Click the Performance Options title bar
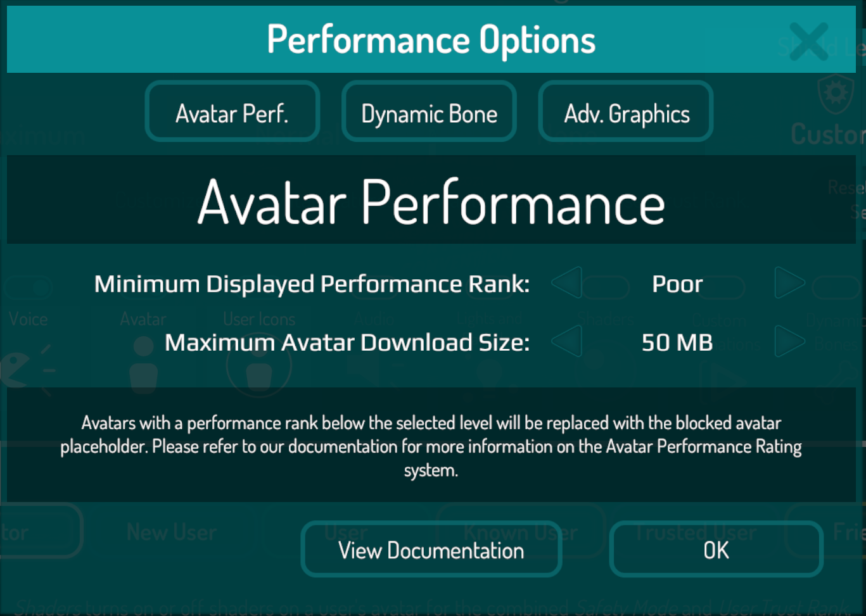The width and height of the screenshot is (866, 616). point(431,39)
